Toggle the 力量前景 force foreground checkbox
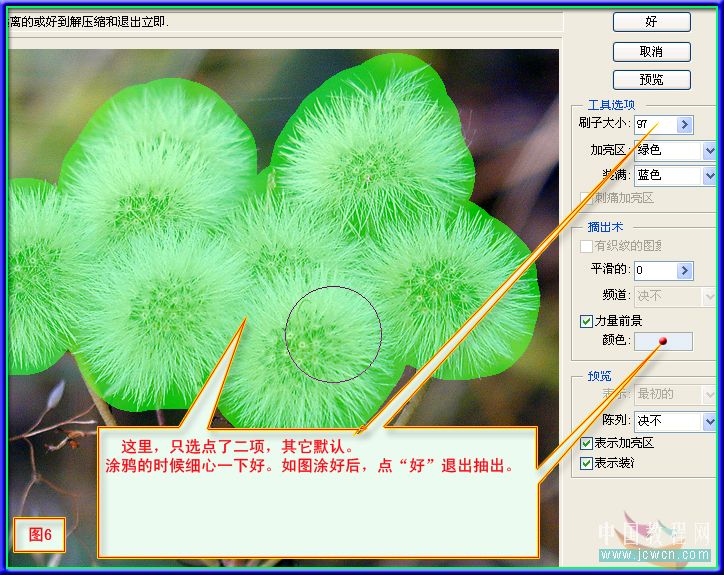The image size is (724, 575). [586, 321]
